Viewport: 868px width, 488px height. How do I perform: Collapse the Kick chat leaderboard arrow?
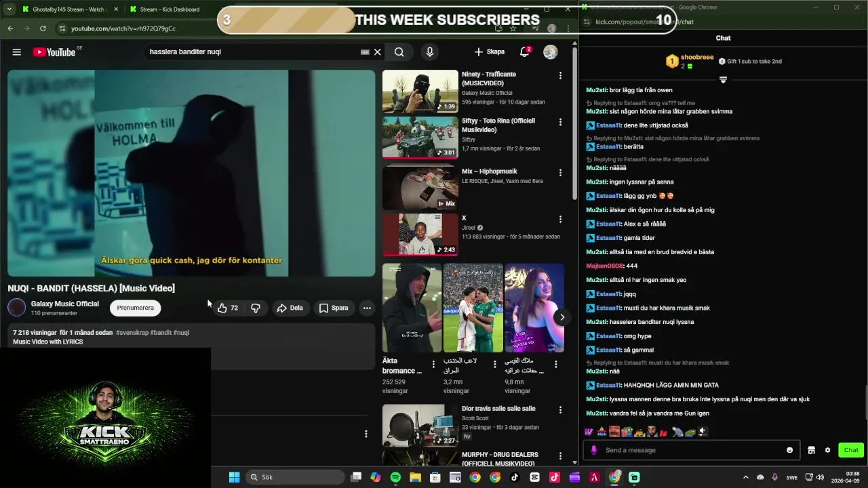tap(723, 80)
